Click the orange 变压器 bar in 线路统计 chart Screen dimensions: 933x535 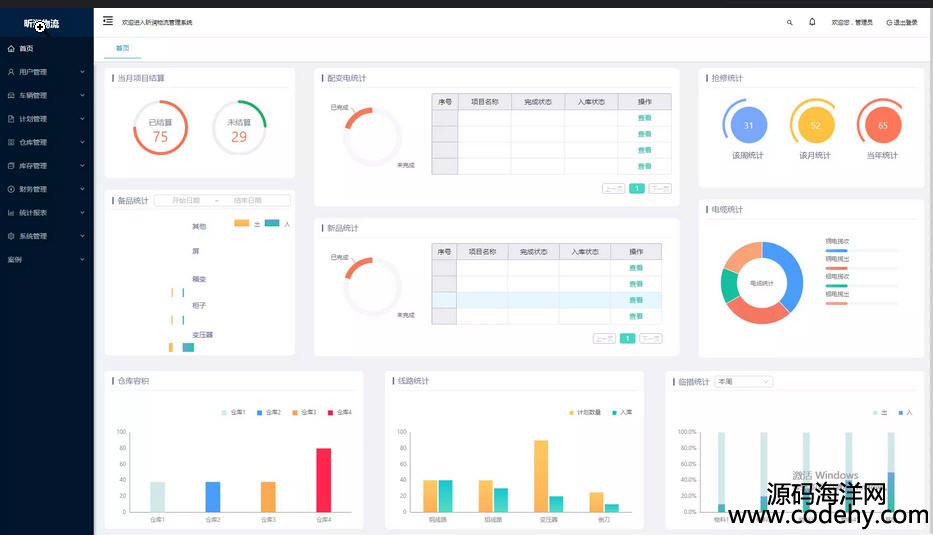(x=541, y=475)
